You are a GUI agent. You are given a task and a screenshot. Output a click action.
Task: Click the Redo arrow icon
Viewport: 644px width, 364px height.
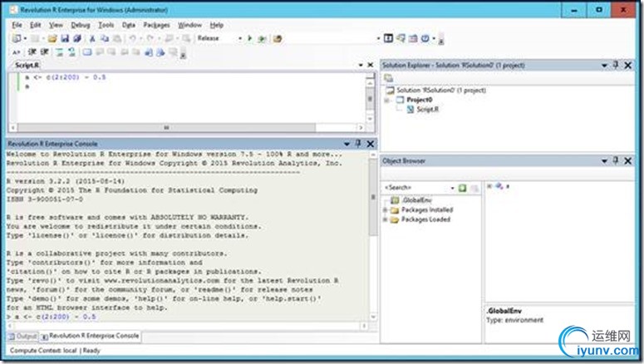(150, 38)
